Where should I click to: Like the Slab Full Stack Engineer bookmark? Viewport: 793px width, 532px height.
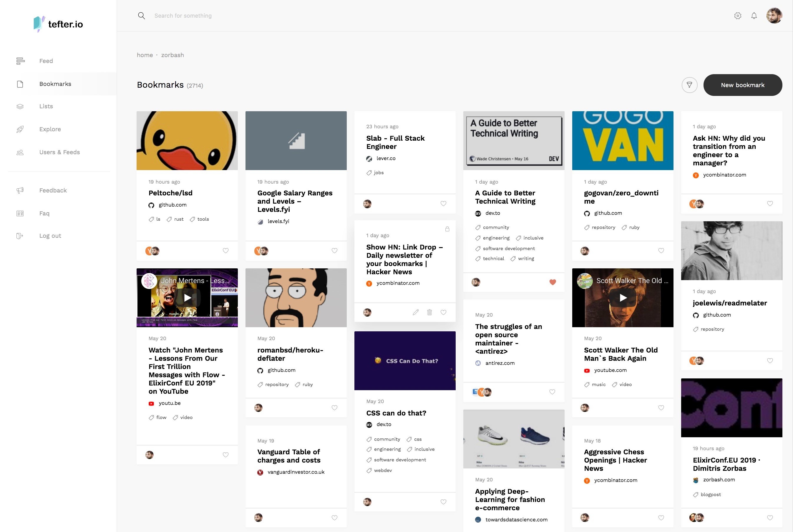point(444,204)
